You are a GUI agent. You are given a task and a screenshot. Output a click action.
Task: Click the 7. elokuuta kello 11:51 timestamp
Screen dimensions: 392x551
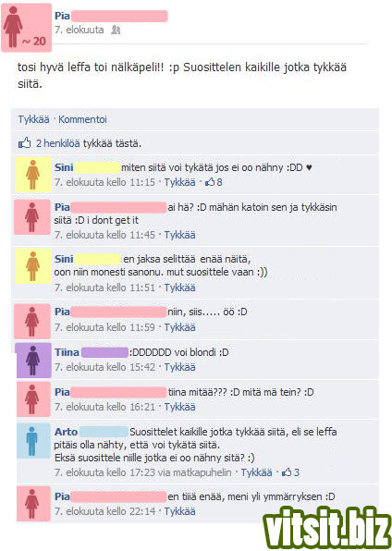click(104, 288)
